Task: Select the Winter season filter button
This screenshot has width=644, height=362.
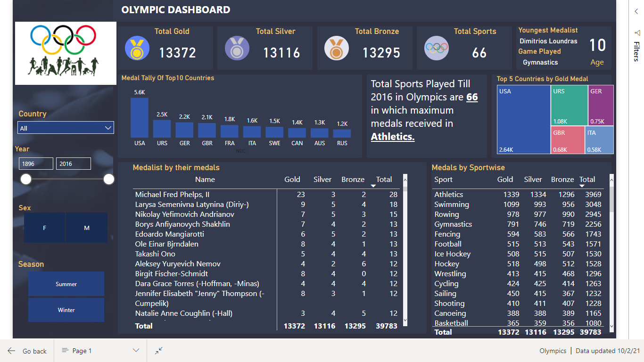Action: pyautogui.click(x=66, y=310)
